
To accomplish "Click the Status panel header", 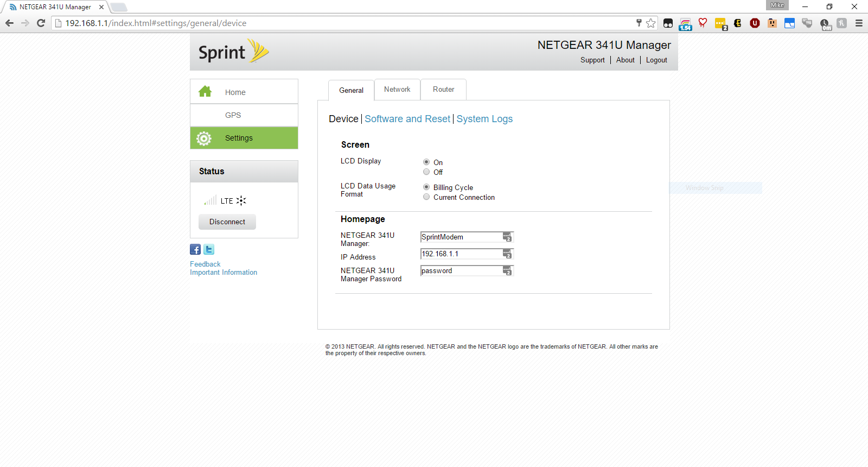I will [244, 171].
